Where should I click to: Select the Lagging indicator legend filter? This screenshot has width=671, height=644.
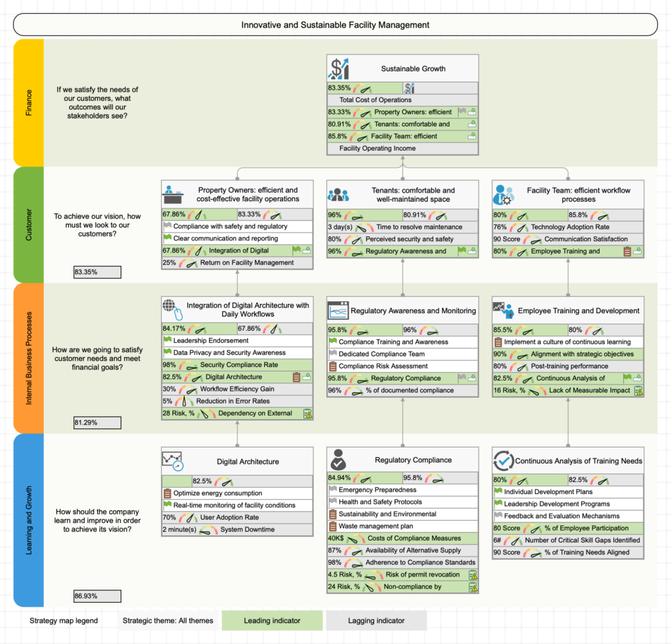[376, 620]
